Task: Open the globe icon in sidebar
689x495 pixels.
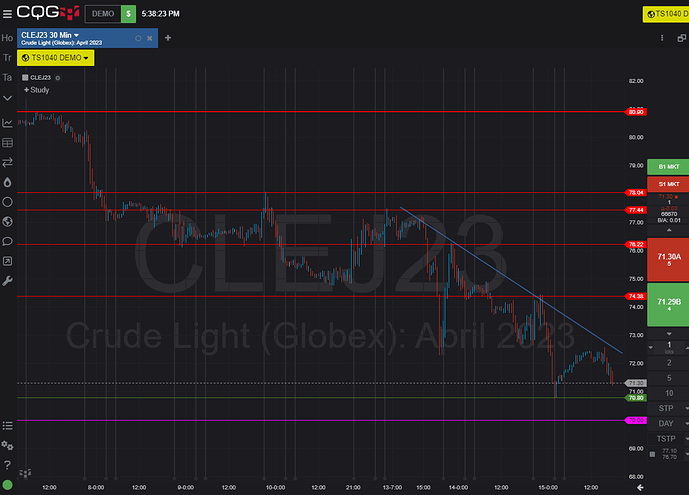Action: (7, 222)
